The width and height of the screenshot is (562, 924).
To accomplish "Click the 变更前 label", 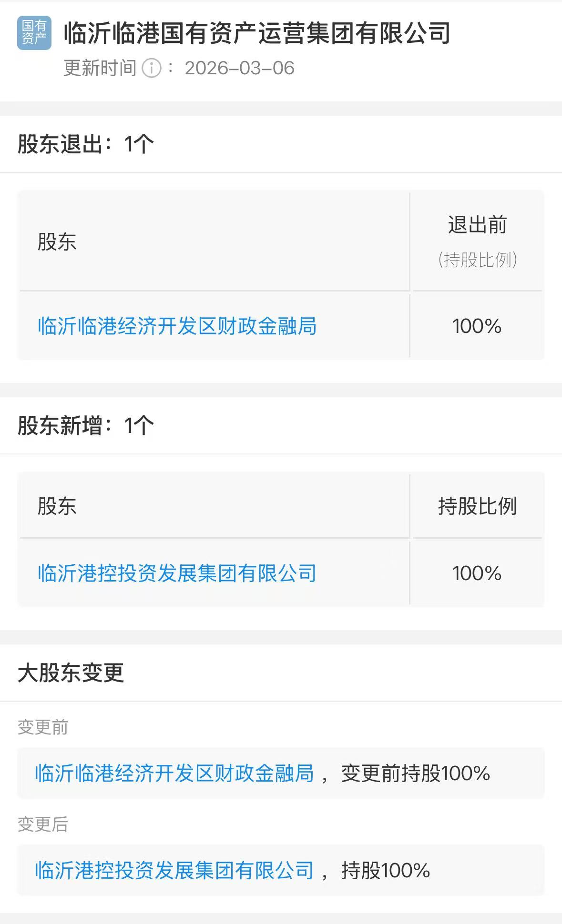I will click(43, 727).
